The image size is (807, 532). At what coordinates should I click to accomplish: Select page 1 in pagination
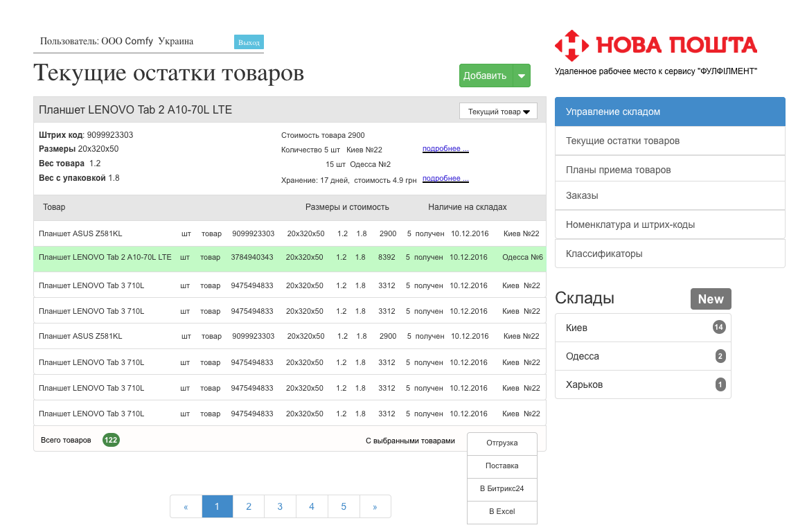[218, 507]
